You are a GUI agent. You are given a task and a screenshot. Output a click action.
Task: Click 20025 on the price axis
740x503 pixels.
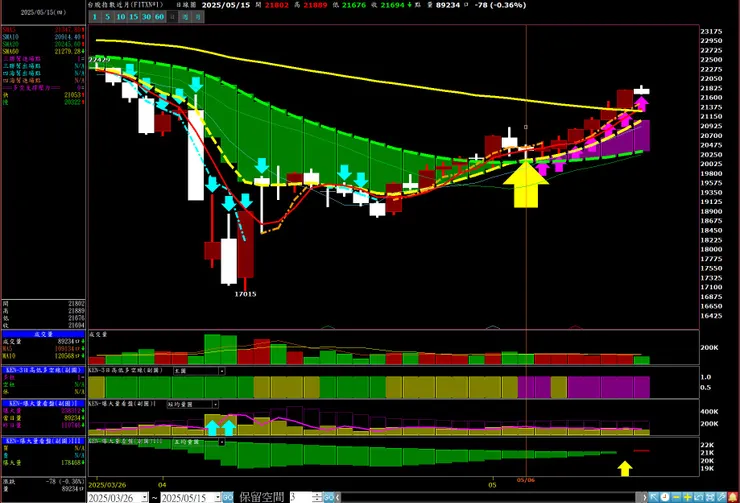pos(711,164)
